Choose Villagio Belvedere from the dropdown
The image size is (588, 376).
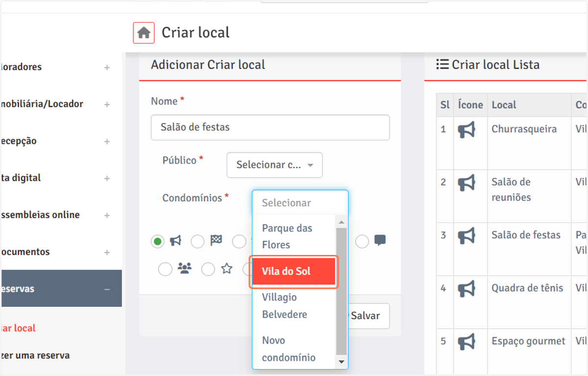click(294, 306)
